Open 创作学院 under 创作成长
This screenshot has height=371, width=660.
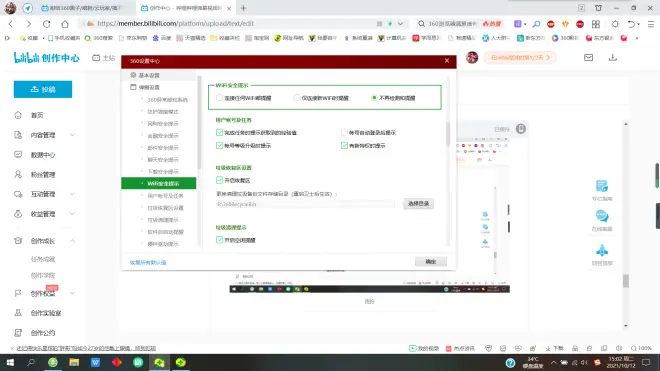point(43,275)
